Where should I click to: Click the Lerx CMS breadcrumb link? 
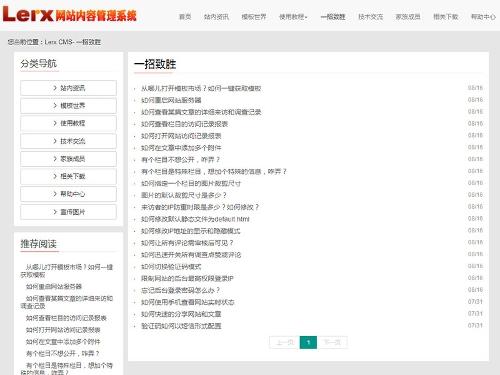point(59,42)
